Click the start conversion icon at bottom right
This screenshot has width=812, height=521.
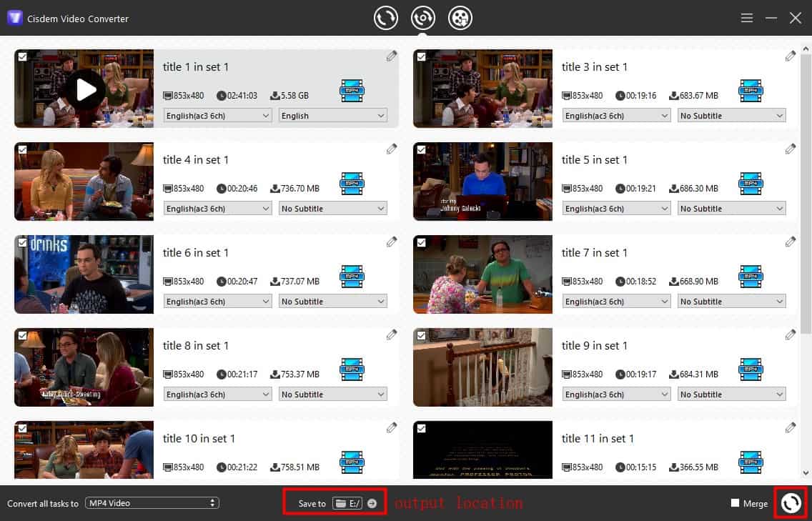click(x=791, y=502)
